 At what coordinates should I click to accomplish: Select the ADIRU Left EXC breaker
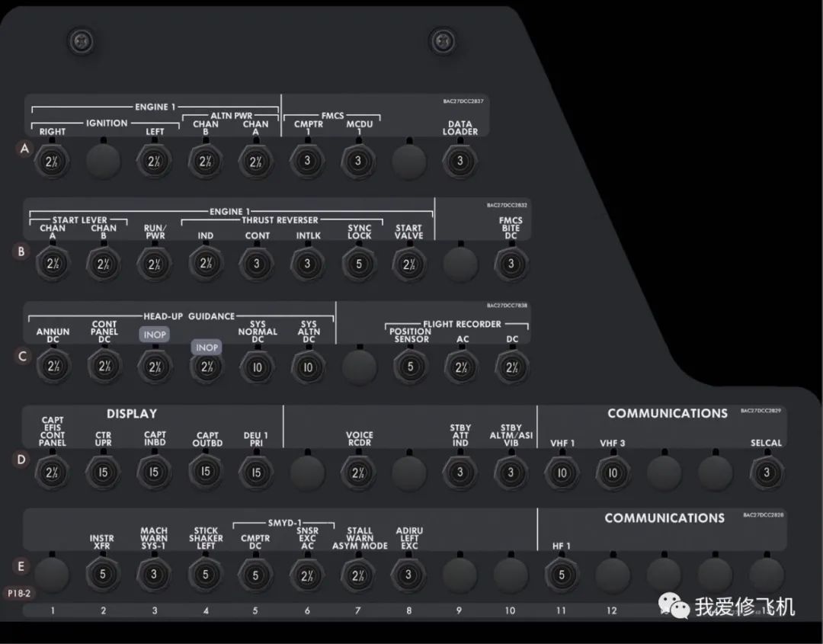pyautogui.click(x=409, y=575)
